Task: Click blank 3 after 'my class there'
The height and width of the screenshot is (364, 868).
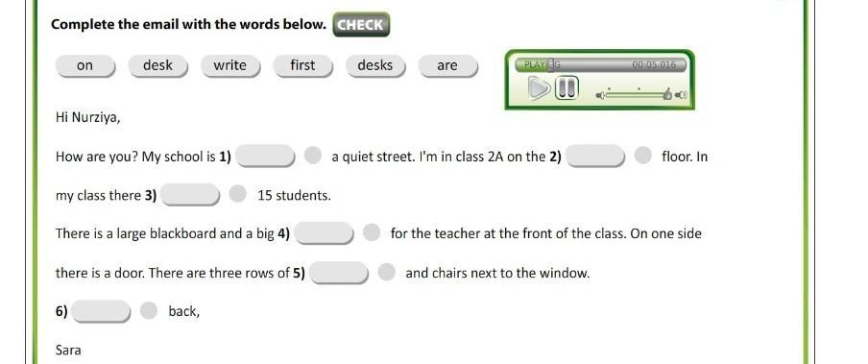Action: click(190, 195)
